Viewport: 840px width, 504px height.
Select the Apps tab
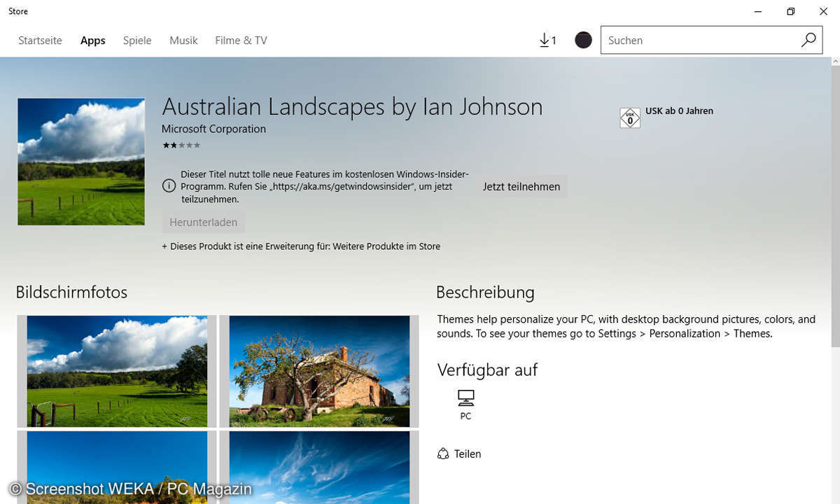(93, 41)
